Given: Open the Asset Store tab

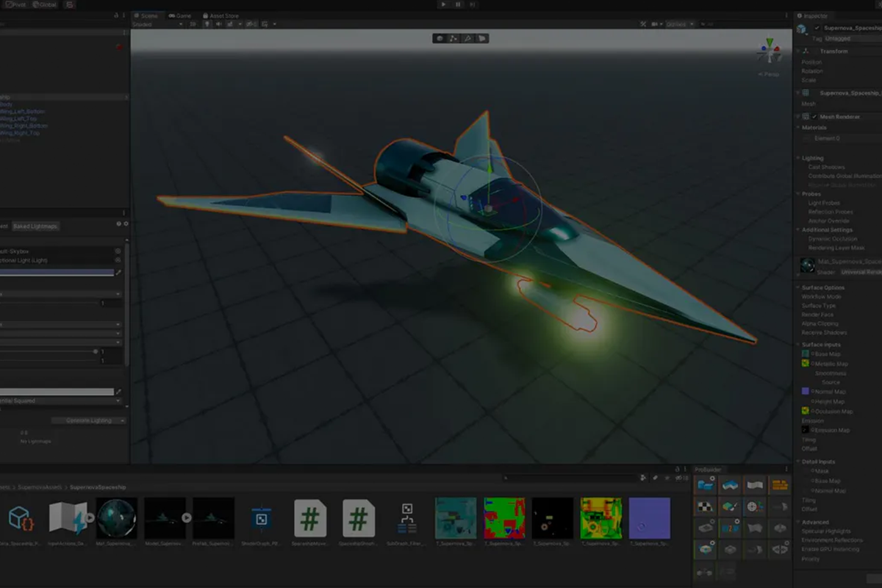Looking at the screenshot, I should pyautogui.click(x=221, y=15).
